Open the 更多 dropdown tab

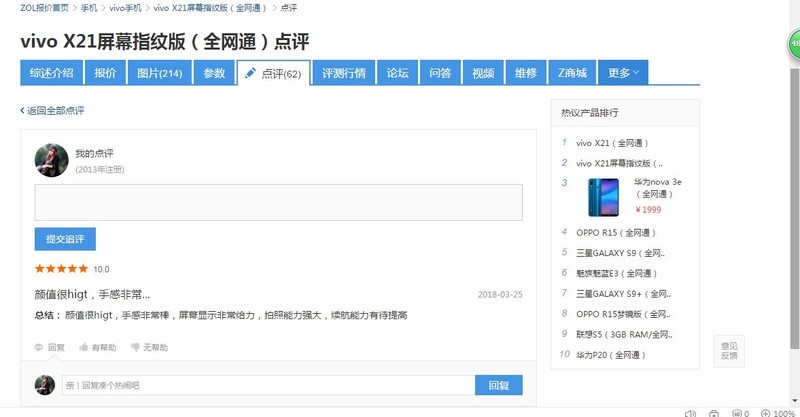623,73
